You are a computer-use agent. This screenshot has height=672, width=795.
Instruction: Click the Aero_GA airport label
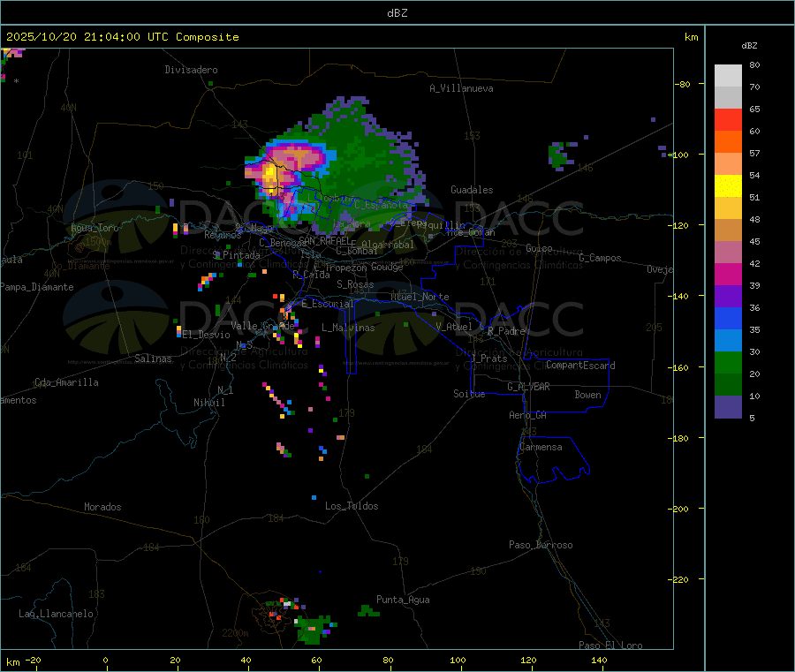(527, 415)
